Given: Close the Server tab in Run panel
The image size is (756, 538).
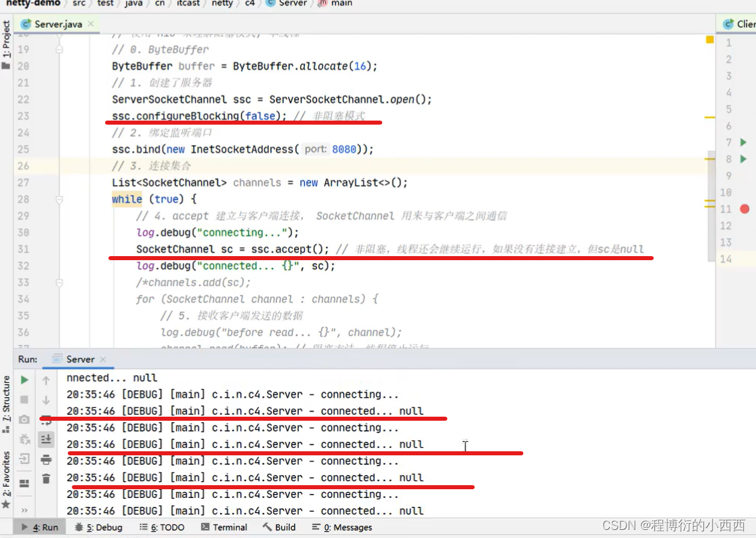Looking at the screenshot, I should [103, 359].
